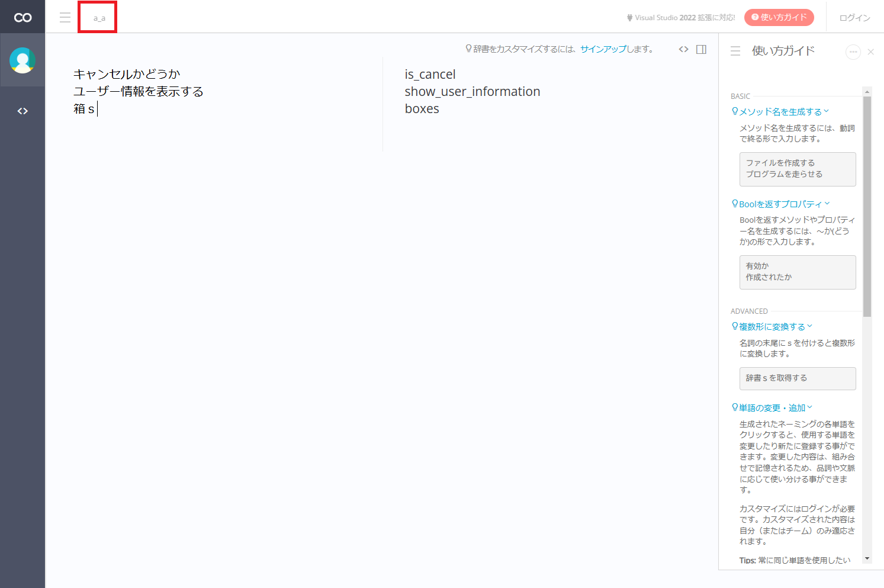Expand the 複数形に変換する section

[772, 327]
